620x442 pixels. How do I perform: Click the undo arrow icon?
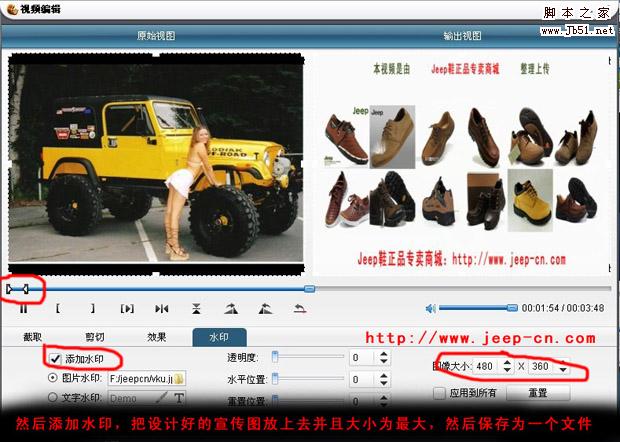click(299, 308)
